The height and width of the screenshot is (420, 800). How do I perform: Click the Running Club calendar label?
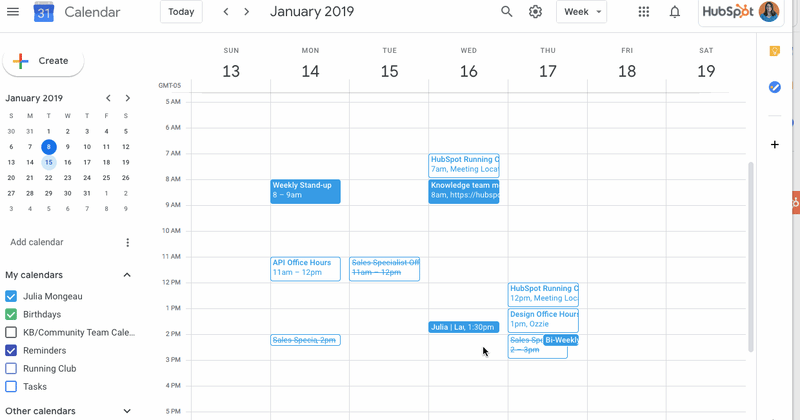(49, 368)
